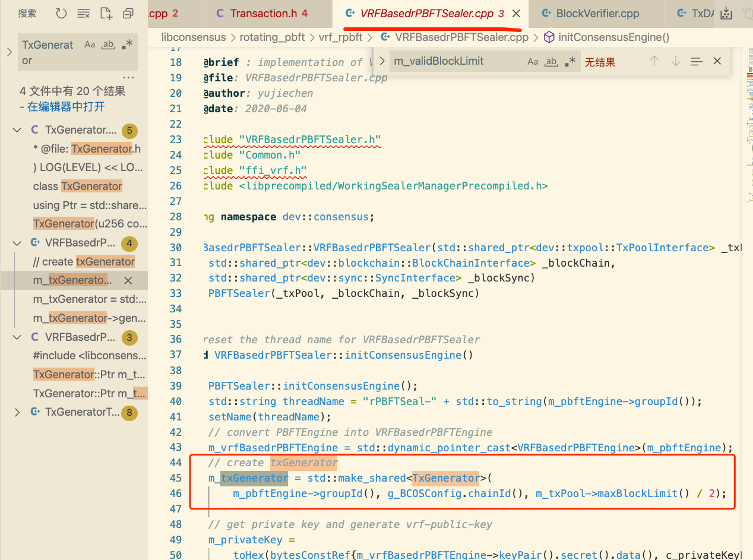
Task: Go to next match arrow
Action: pos(675,61)
